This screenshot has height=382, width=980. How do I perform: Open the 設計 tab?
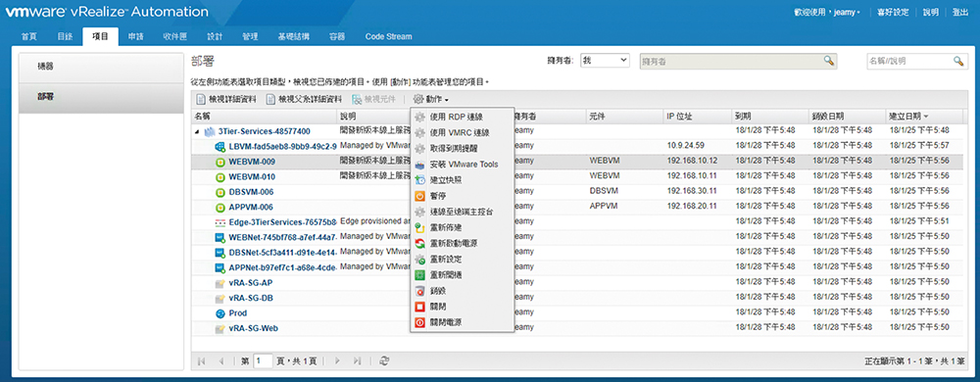(x=215, y=36)
